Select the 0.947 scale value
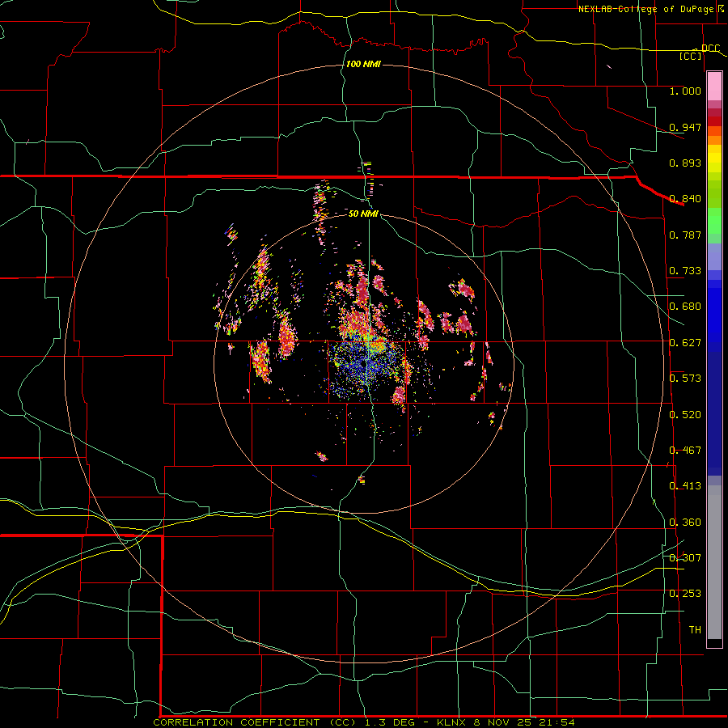This screenshot has height=728, width=728. [685, 127]
